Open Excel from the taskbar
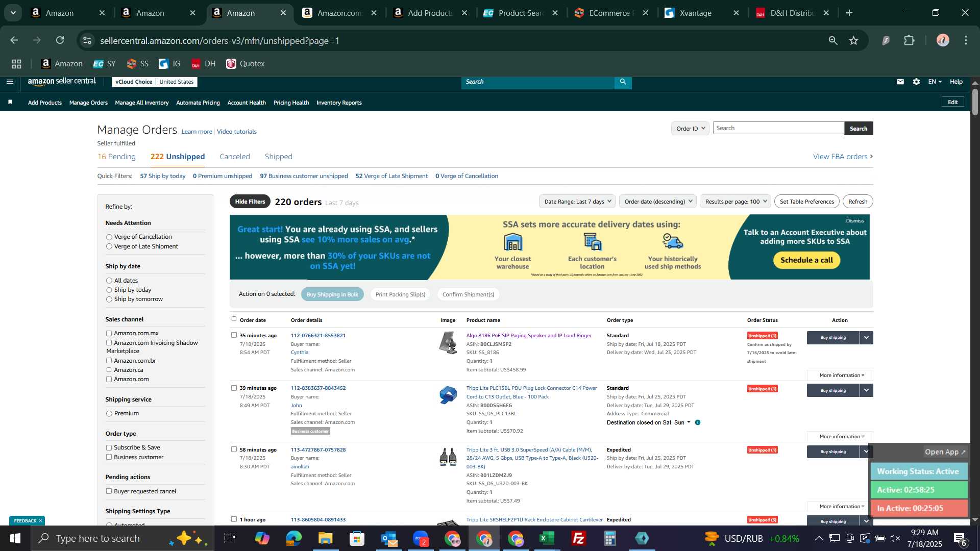Screen dimensions: 980x551 pyautogui.click(x=547, y=538)
